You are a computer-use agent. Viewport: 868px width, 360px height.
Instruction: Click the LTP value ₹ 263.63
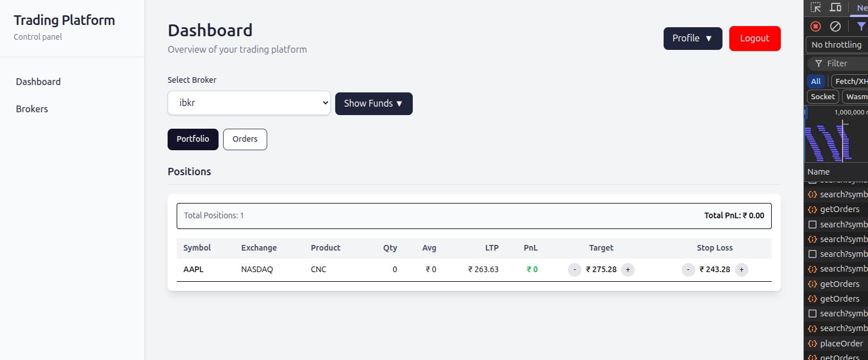click(484, 269)
